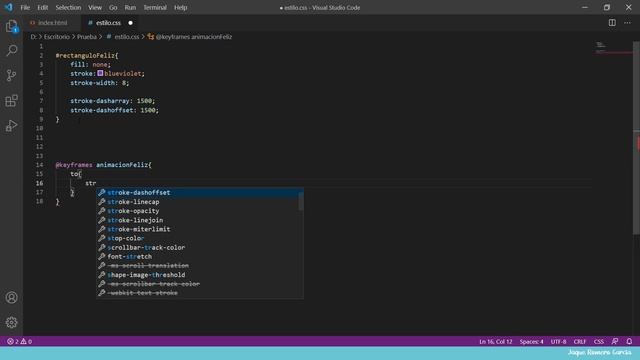Open the Help menu
Screen dimensions: 640x360
(180, 7)
